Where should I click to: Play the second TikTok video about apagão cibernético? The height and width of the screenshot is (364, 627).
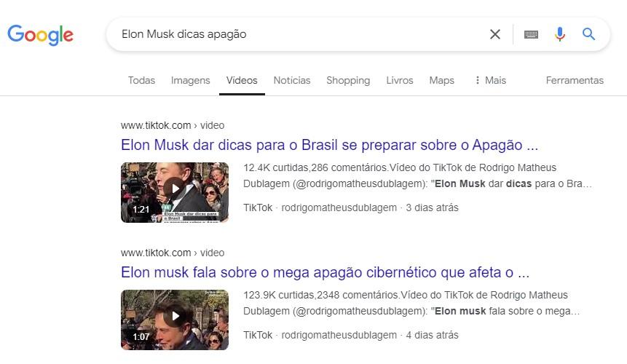pos(175,320)
